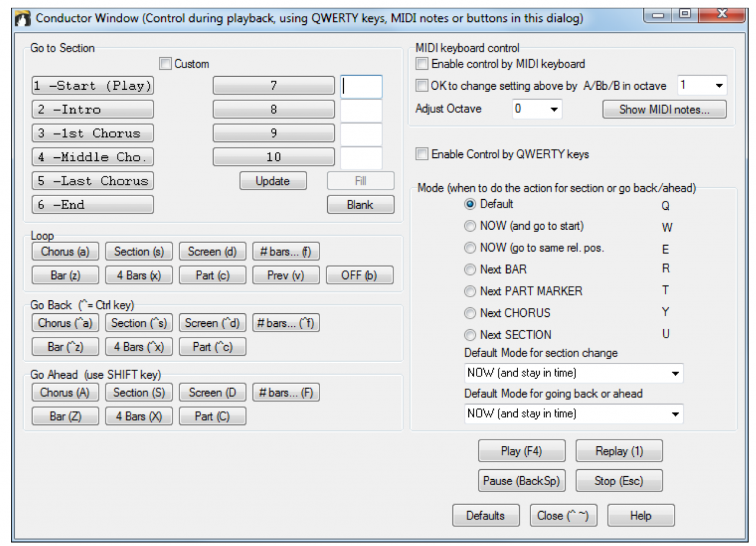The width and height of the screenshot is (756, 546).
Task: Click Play (F4) button
Action: coord(522,451)
